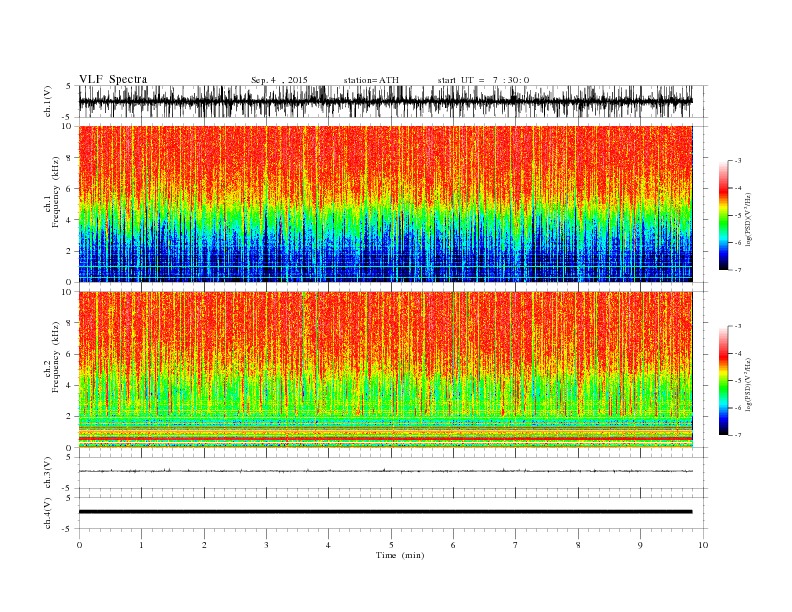Click the "8" kHz tick on ch.1 spectrogram
792x612 pixels.
[69, 158]
